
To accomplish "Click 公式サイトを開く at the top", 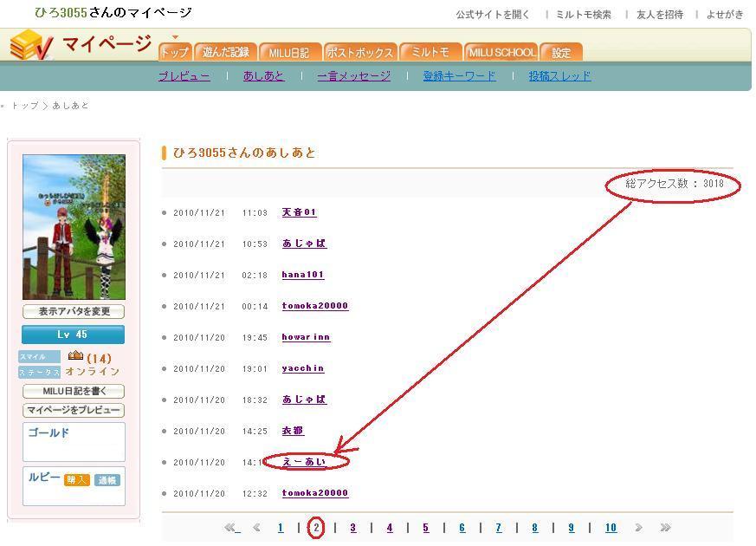I will (493, 15).
